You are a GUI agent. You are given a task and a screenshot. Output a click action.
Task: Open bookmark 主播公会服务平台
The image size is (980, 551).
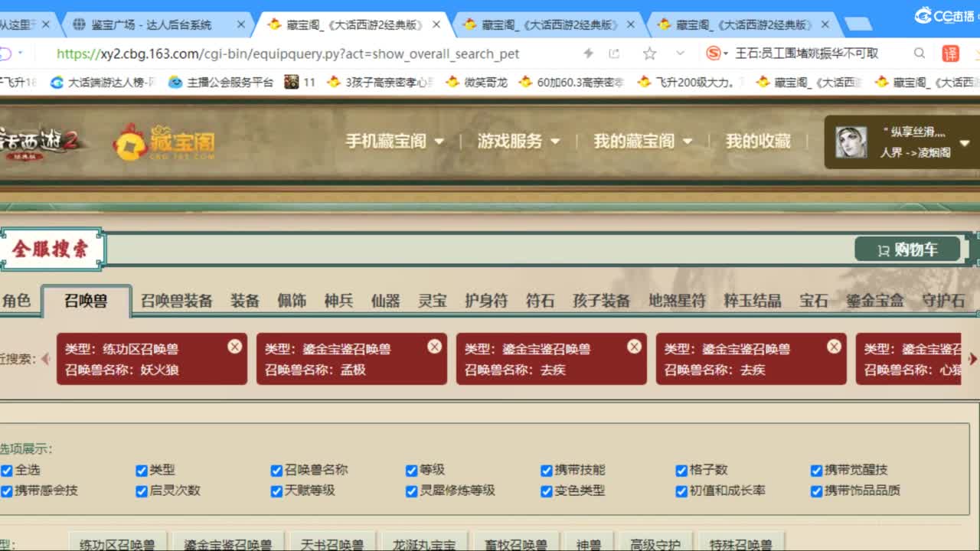click(221, 82)
